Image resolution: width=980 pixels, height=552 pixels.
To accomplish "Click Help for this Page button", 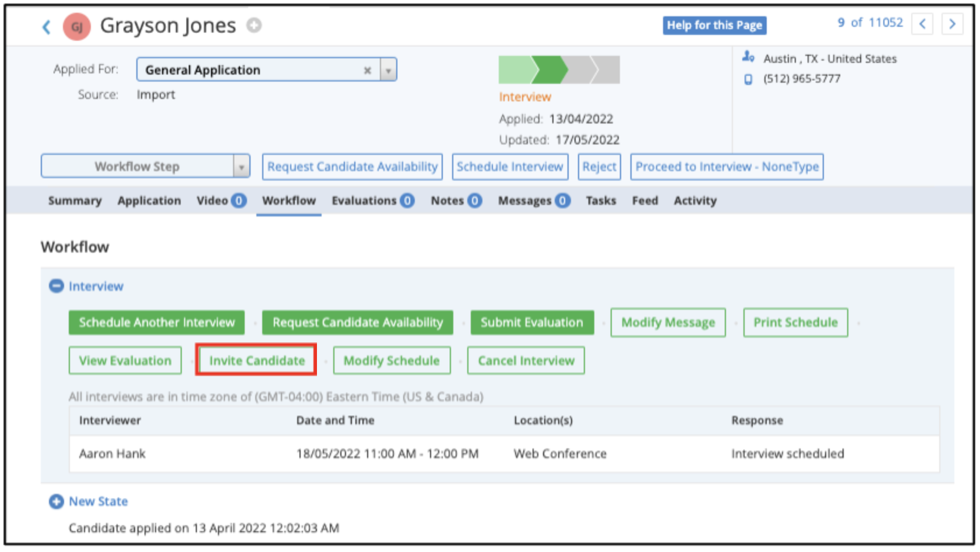I will pos(714,25).
